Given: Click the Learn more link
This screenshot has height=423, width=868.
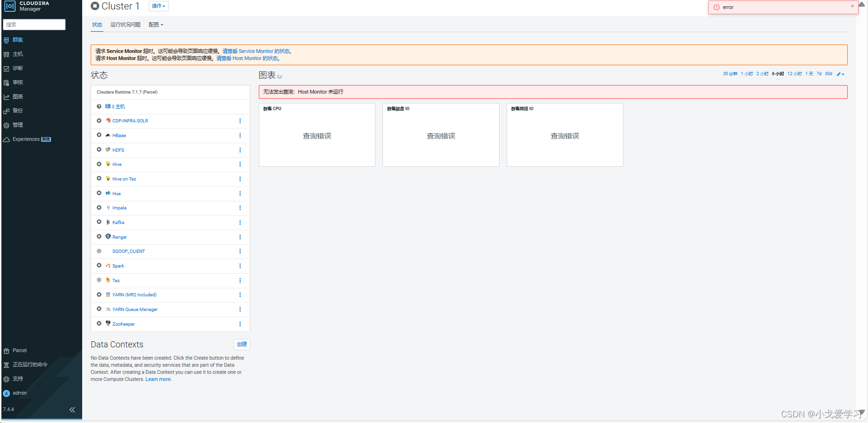Looking at the screenshot, I should [x=158, y=379].
